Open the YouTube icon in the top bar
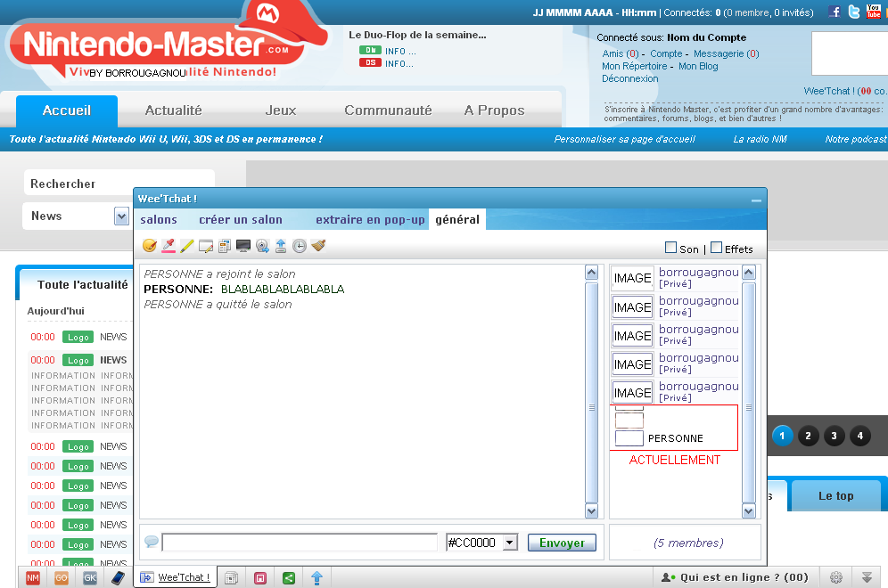The height and width of the screenshot is (588, 888). click(x=873, y=12)
